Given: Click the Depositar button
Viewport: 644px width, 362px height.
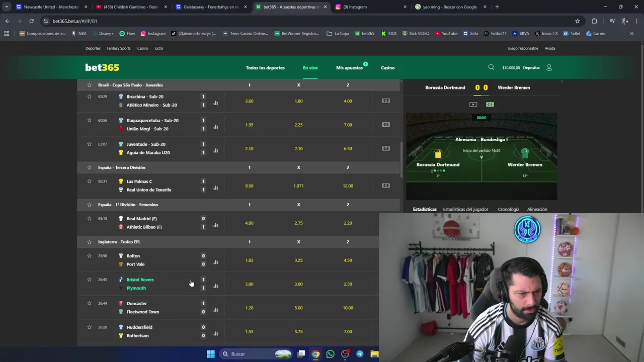Looking at the screenshot, I should [531, 67].
